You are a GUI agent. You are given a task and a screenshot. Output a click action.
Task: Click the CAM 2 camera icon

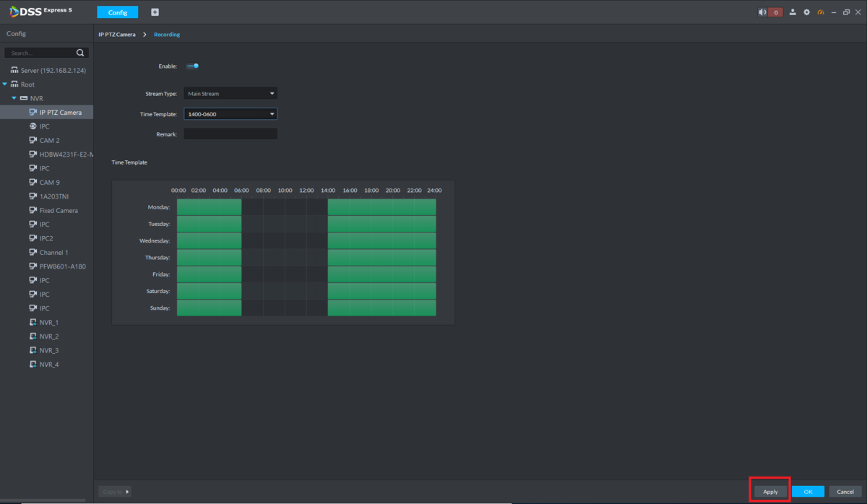33,140
